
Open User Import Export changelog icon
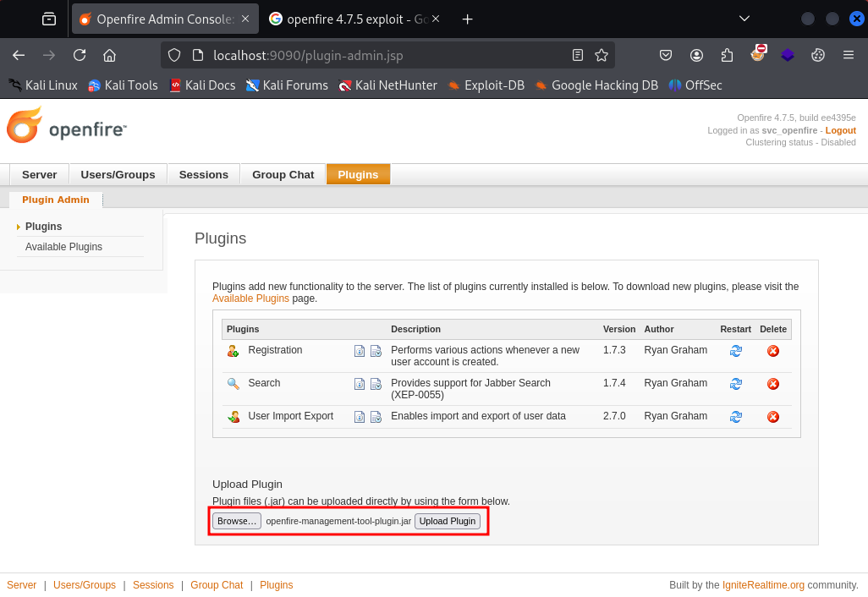pyautogui.click(x=376, y=417)
